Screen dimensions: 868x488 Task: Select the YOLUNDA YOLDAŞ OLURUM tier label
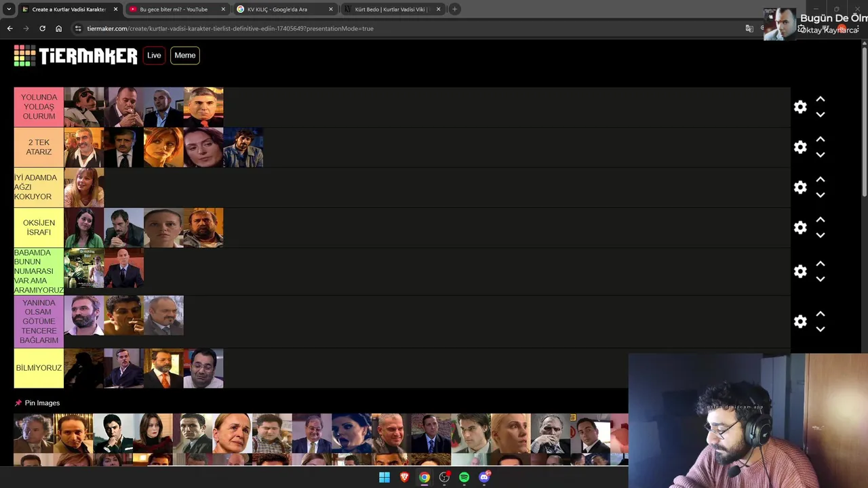[x=39, y=107]
